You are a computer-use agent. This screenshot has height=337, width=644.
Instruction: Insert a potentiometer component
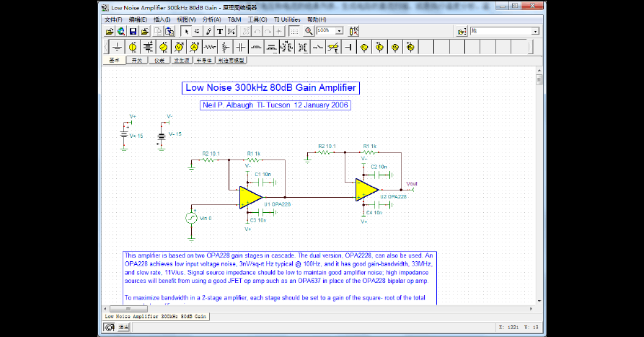pyautogui.click(x=225, y=47)
